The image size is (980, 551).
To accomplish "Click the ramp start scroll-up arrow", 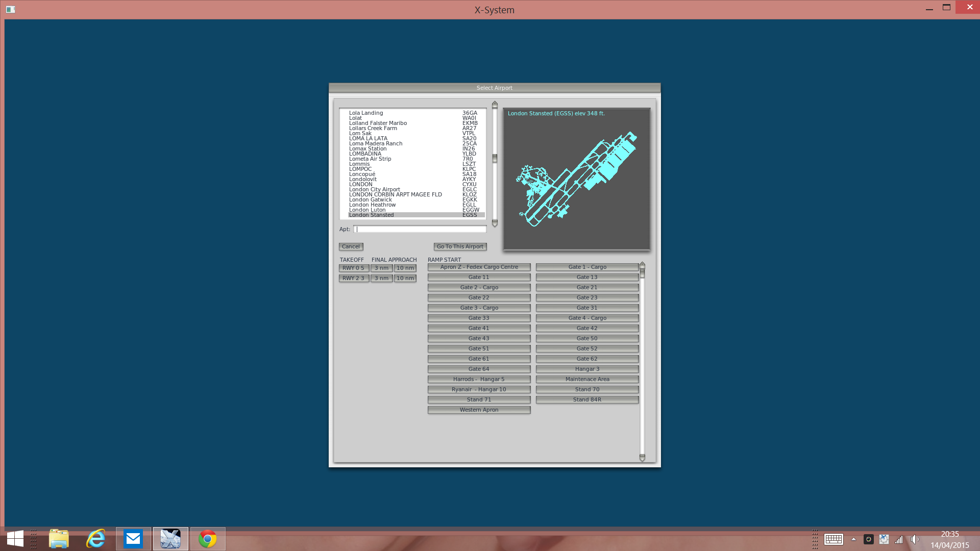I will click(x=642, y=265).
